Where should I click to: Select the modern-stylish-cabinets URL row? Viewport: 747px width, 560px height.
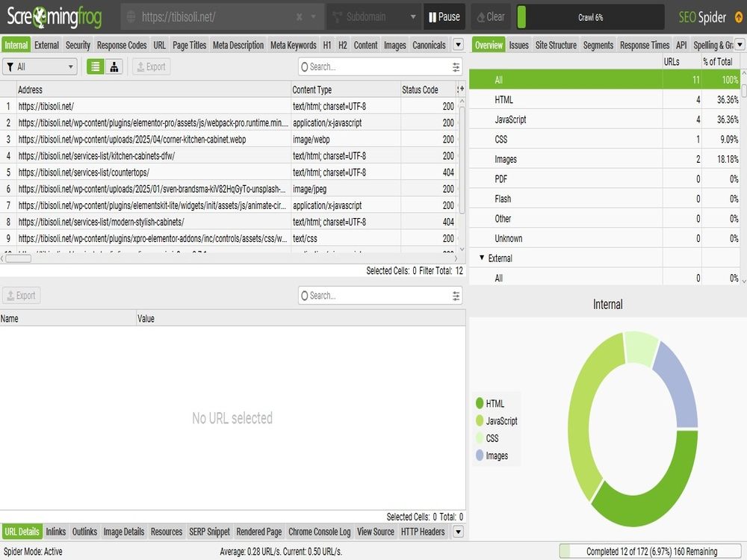coord(229,222)
